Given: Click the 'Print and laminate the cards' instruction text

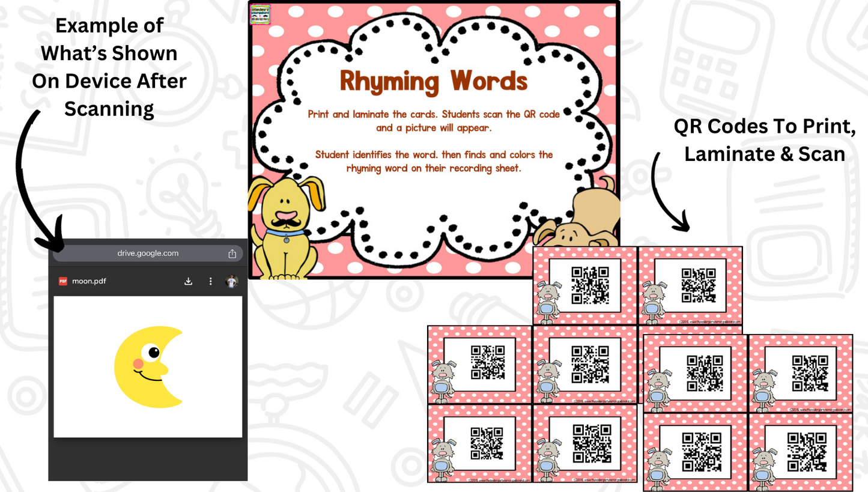Looking at the screenshot, I should (x=434, y=120).
